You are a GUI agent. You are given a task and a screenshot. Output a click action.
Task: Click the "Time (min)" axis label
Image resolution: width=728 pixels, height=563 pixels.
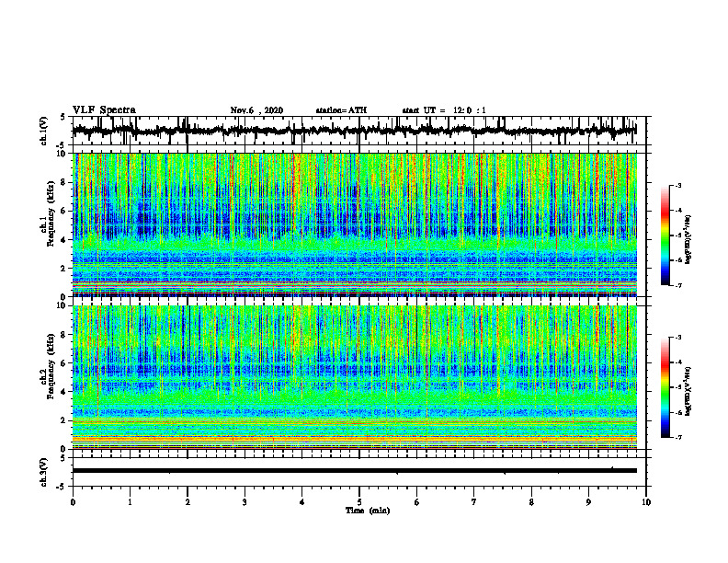[x=368, y=511]
